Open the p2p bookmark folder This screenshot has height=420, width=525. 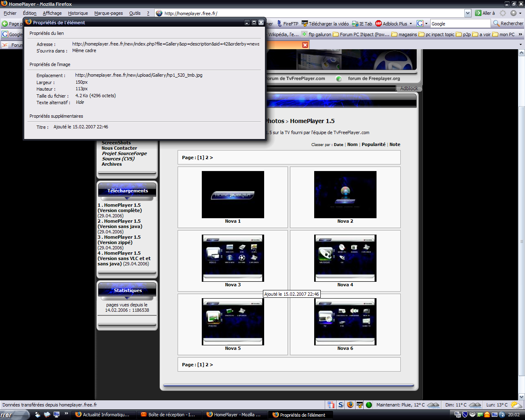point(463,34)
